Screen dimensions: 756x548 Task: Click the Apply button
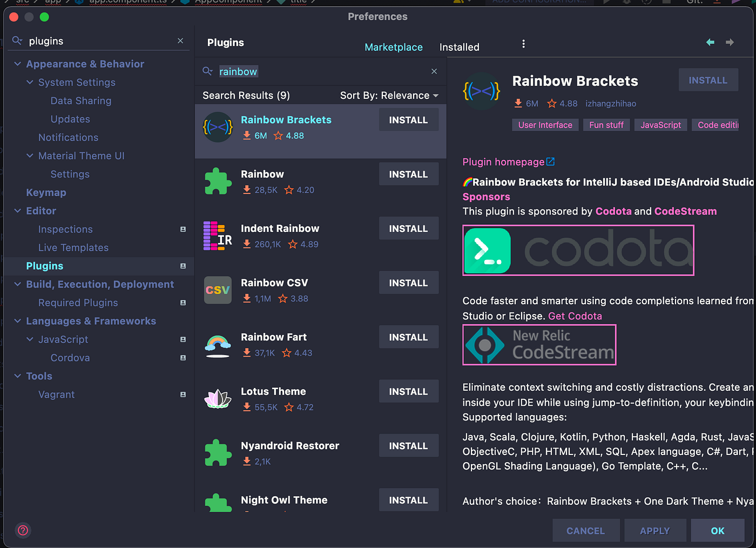(x=655, y=531)
